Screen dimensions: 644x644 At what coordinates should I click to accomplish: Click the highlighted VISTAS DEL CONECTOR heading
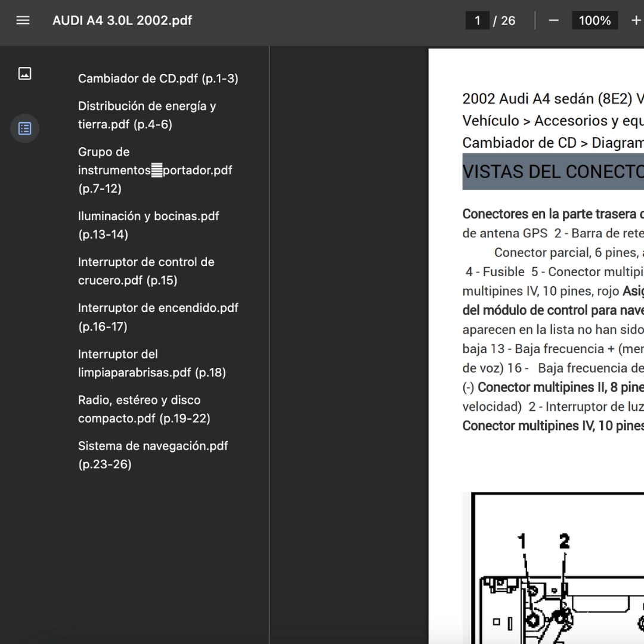553,172
